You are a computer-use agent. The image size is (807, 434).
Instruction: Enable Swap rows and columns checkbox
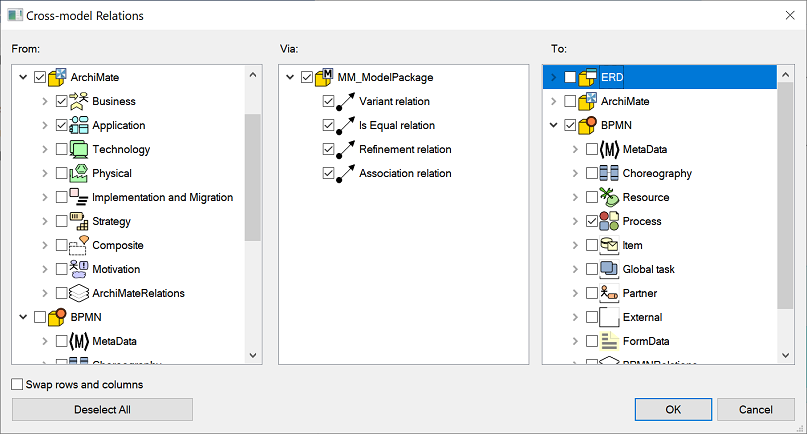click(x=18, y=385)
